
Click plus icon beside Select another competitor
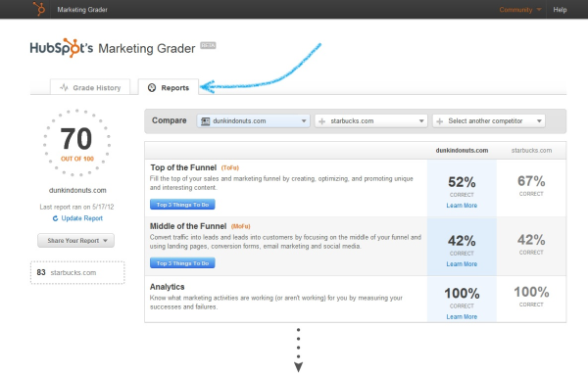point(439,121)
